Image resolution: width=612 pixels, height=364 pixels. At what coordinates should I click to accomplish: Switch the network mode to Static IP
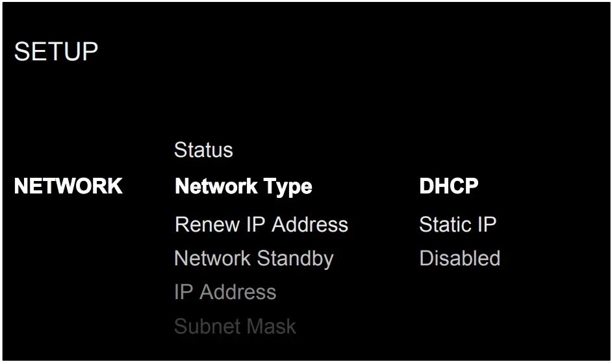click(457, 224)
